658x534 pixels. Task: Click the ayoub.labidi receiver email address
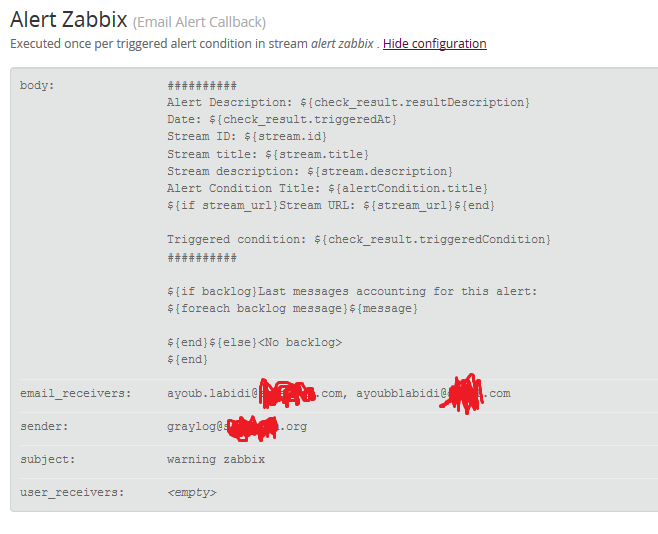pos(255,393)
